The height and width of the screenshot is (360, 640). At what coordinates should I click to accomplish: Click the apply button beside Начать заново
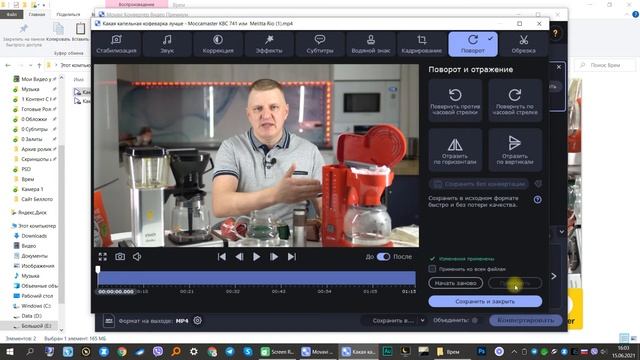[x=515, y=283]
